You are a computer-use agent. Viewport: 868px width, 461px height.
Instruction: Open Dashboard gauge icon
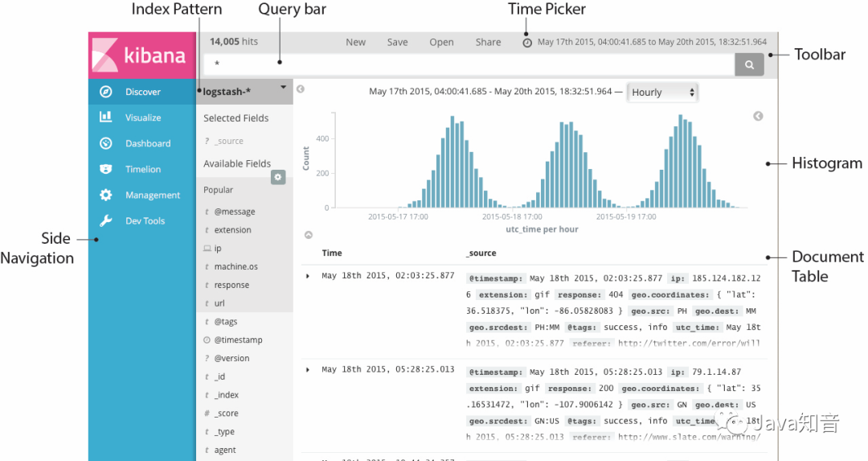tap(106, 143)
